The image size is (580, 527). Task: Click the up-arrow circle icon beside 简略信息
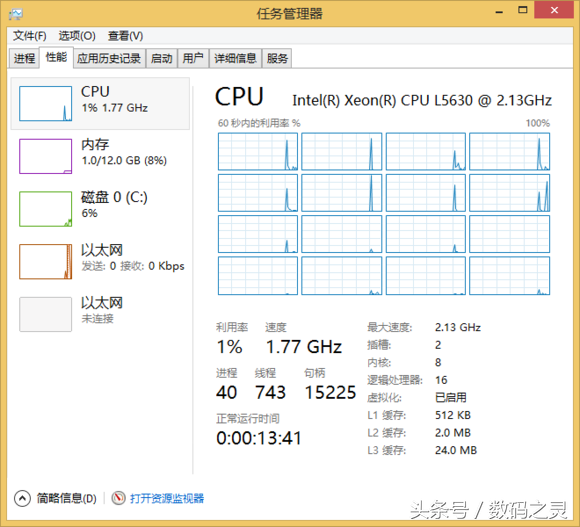[x=22, y=499]
